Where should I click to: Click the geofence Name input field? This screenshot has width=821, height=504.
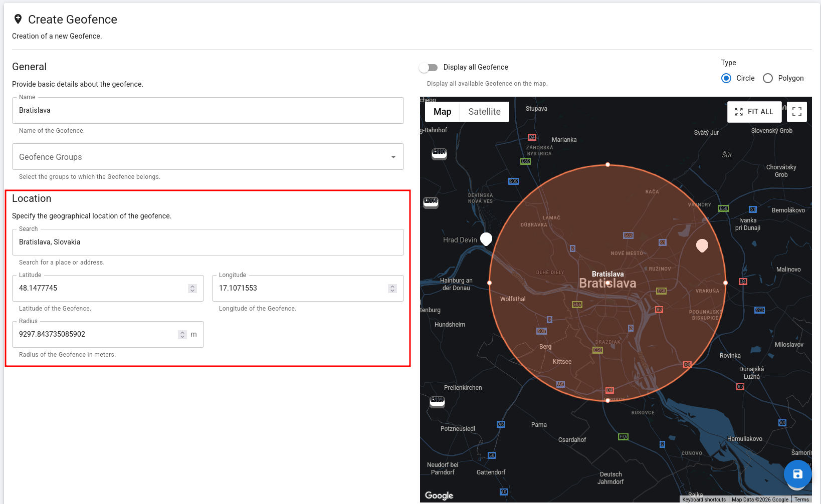(x=208, y=111)
